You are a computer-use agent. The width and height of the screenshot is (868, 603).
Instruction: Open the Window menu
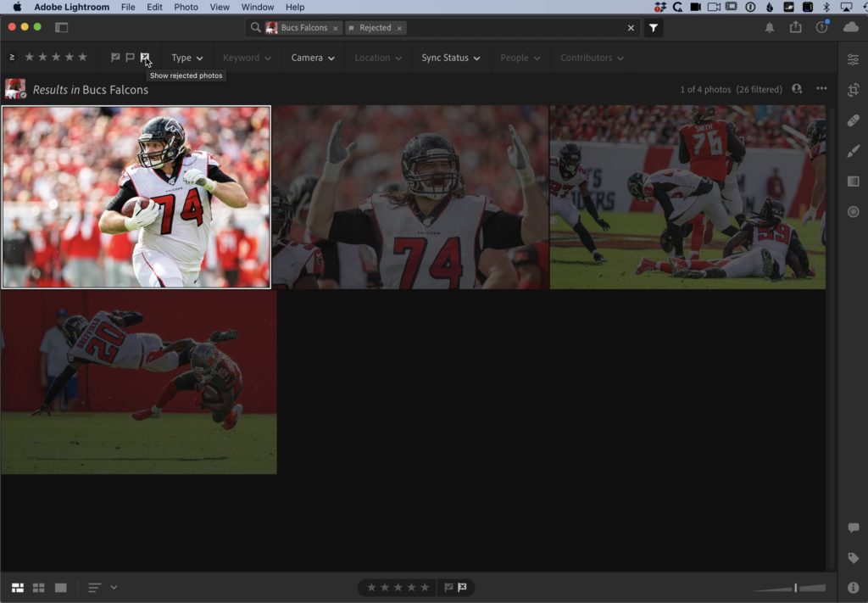(x=258, y=7)
